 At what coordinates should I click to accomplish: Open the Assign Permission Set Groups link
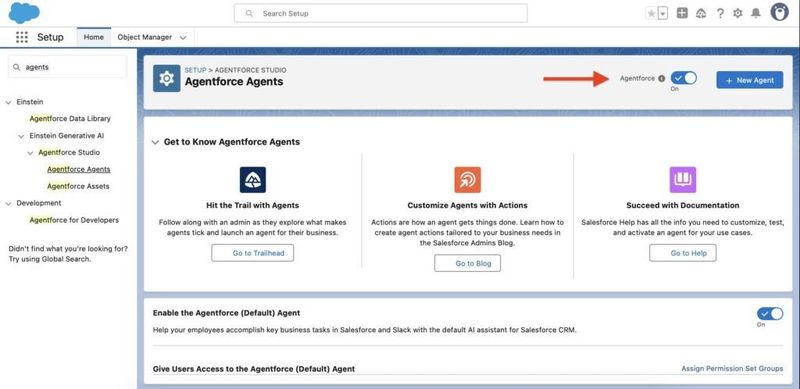click(x=732, y=368)
